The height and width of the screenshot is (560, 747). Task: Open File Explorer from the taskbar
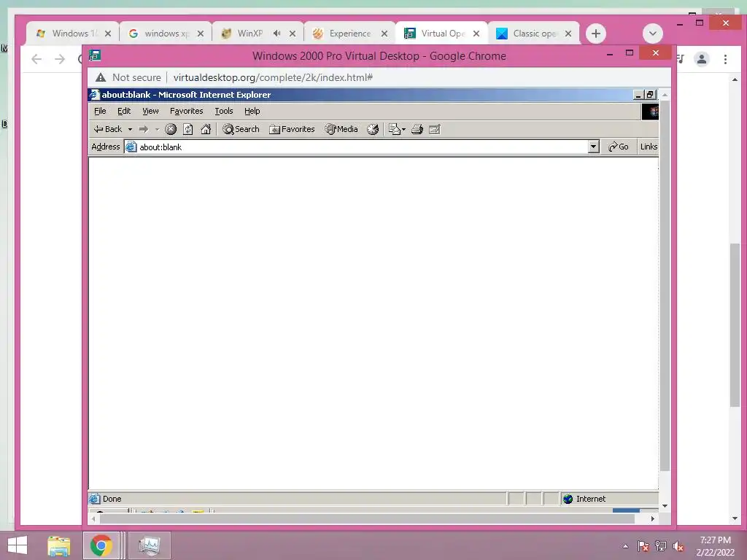[x=58, y=545]
